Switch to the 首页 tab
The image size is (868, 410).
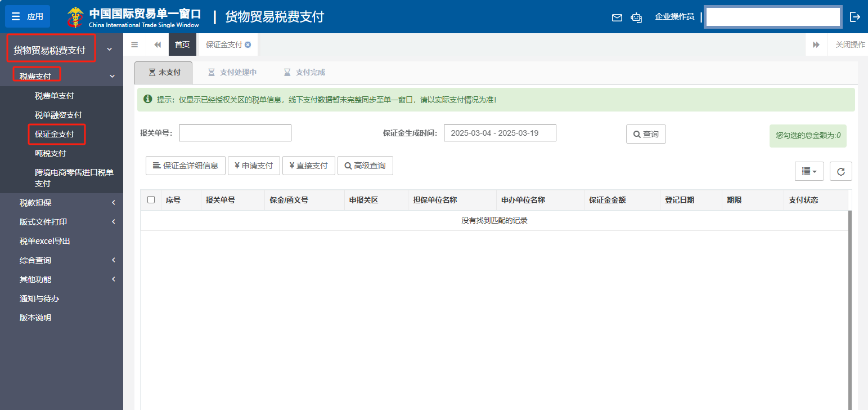[x=182, y=44]
